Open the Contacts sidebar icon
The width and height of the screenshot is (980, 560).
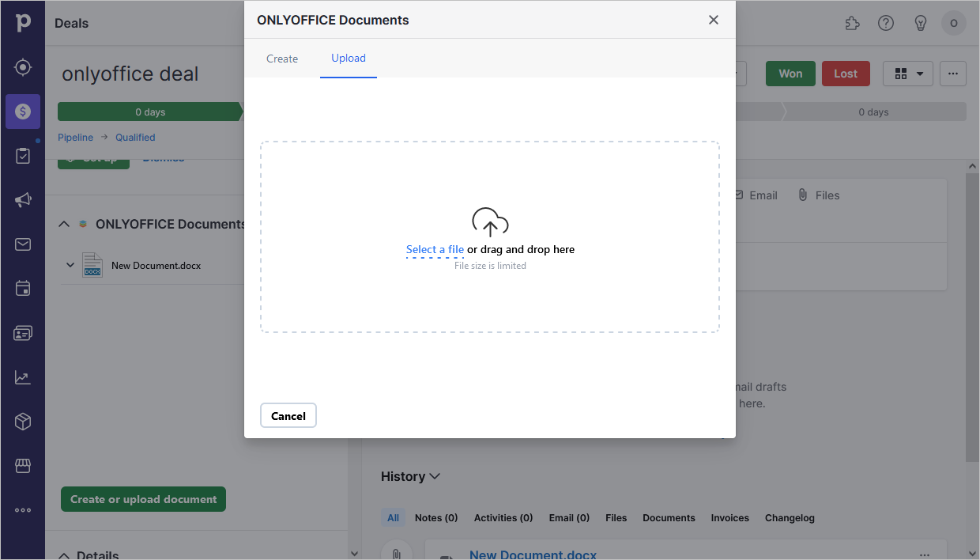23,333
